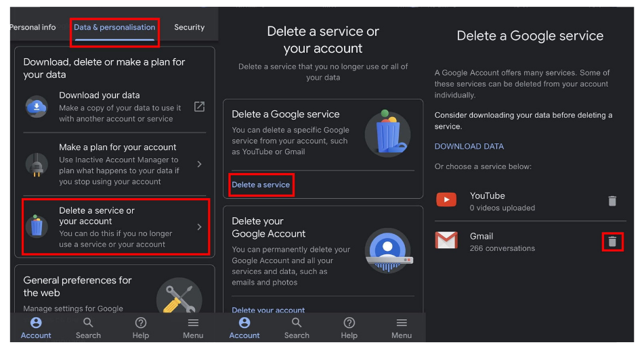Viewport: 644px width, 351px height.
Task: Open the Personal info tab
Action: 33,28
